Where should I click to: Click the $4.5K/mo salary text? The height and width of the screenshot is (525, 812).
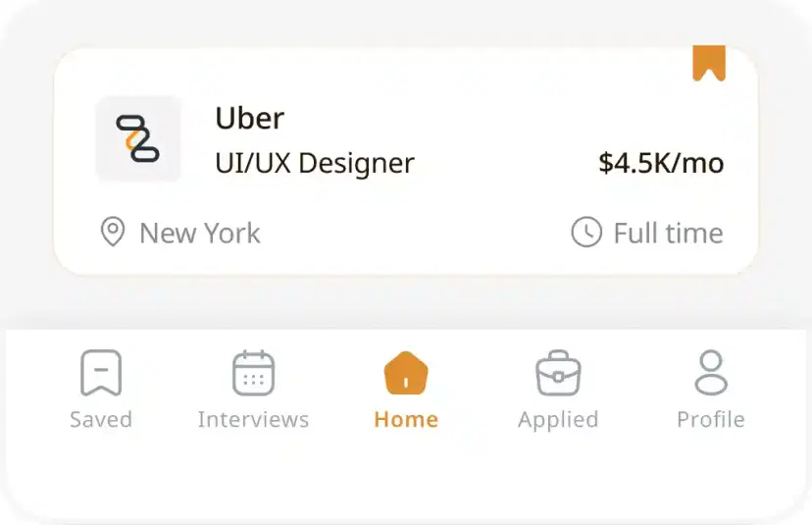pos(661,163)
